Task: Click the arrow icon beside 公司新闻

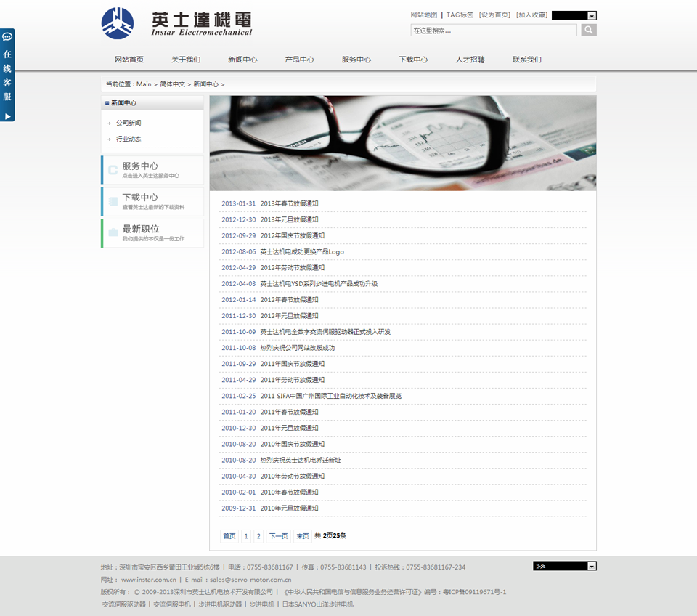Action: point(109,123)
